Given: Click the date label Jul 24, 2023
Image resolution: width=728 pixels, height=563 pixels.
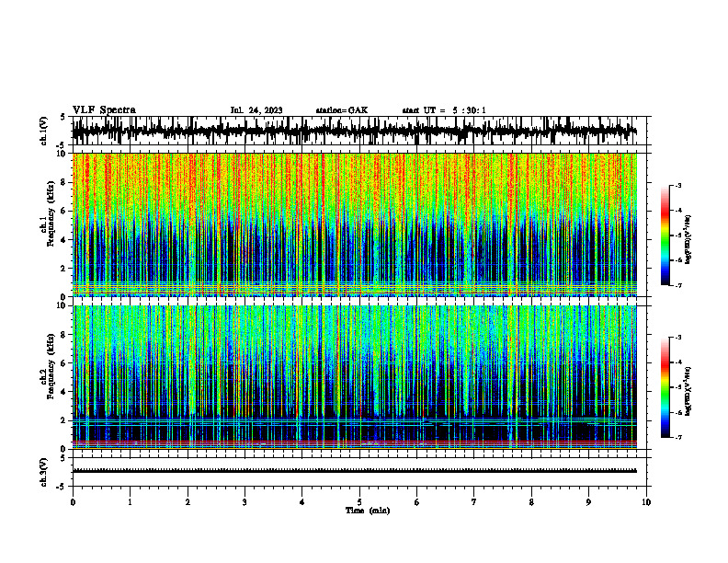Looking at the screenshot, I should coord(256,110).
